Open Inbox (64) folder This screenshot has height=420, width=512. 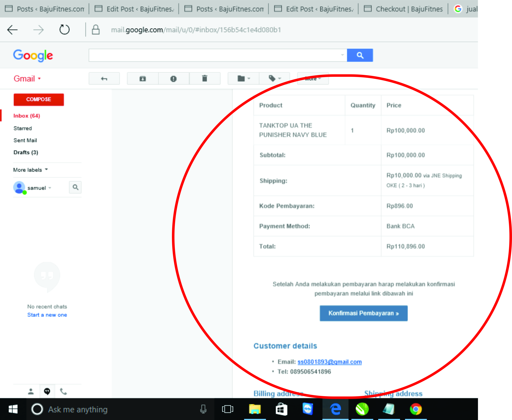tap(27, 116)
